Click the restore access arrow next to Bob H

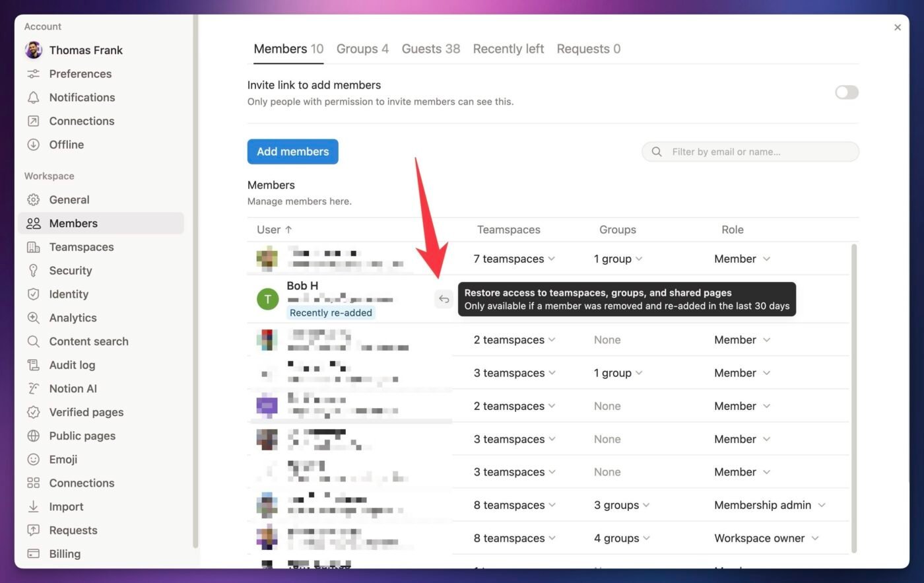444,298
